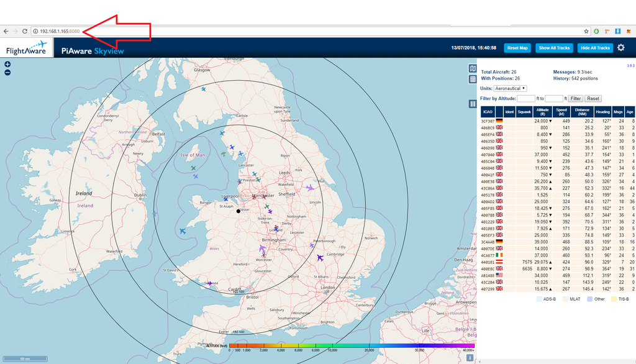Sort aircraft by ICAO column header
636x364 pixels.
(488, 112)
